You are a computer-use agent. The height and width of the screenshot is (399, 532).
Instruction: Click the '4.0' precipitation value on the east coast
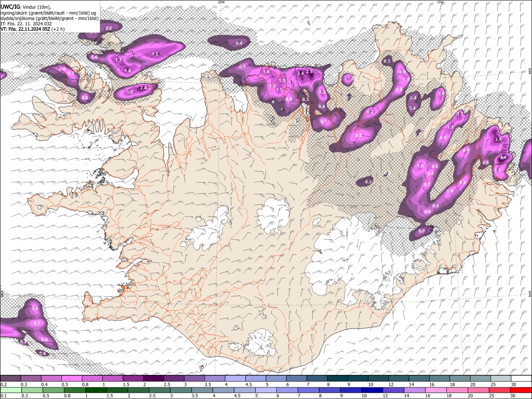click(503, 158)
